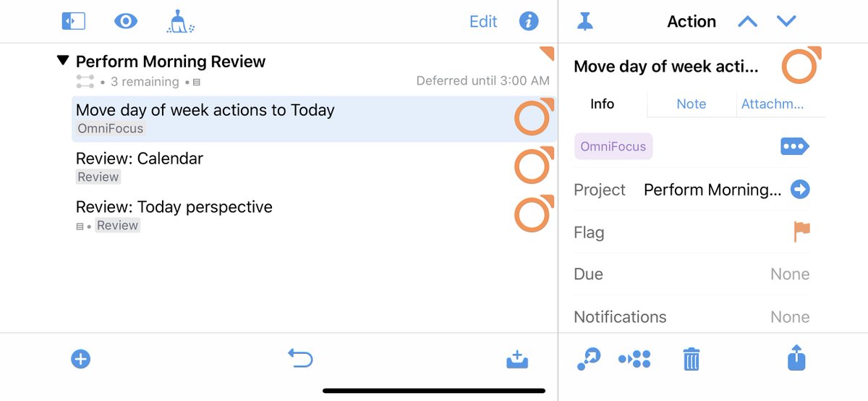This screenshot has height=401, width=868.
Task: Mark Review: Calendar status circle complete
Action: tap(533, 166)
